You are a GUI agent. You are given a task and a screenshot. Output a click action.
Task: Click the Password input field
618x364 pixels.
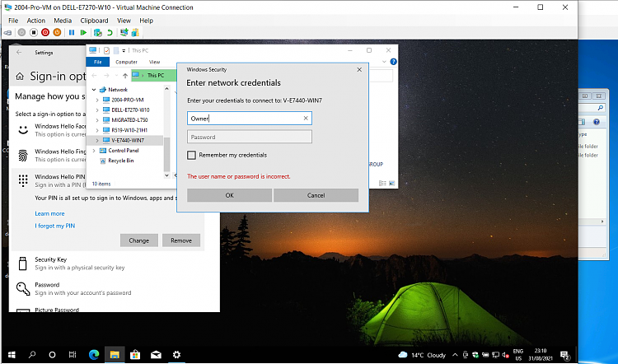coord(250,137)
